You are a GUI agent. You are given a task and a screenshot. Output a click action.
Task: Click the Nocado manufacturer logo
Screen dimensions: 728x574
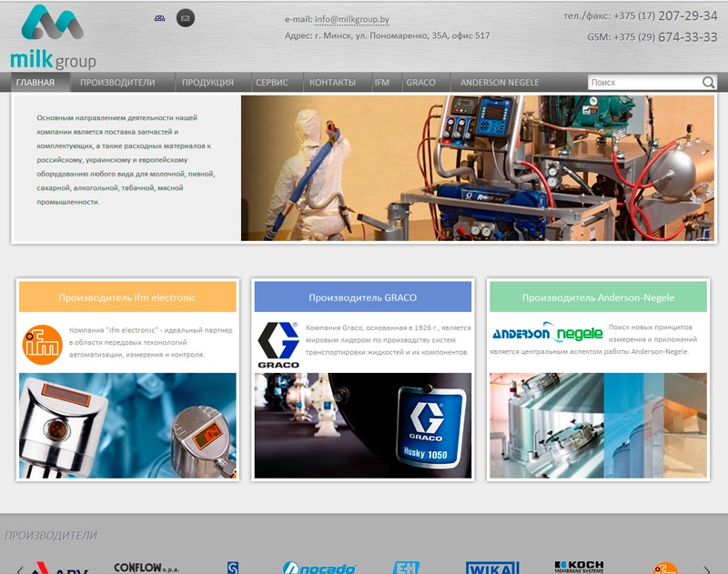[x=319, y=568]
